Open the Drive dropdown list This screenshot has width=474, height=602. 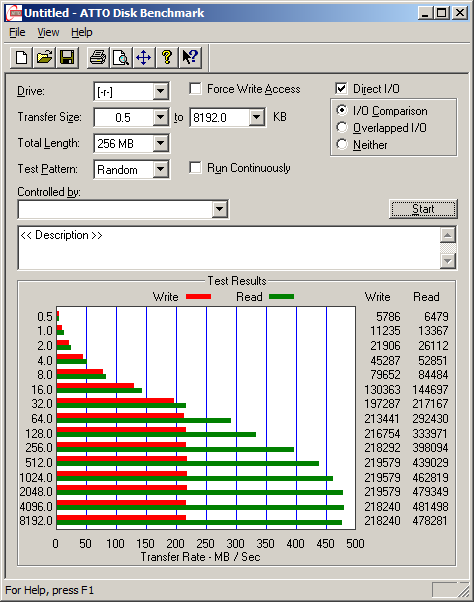point(161,91)
